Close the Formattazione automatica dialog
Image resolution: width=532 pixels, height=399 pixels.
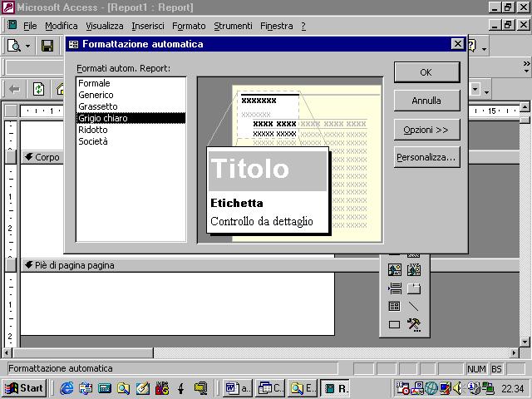tap(458, 44)
